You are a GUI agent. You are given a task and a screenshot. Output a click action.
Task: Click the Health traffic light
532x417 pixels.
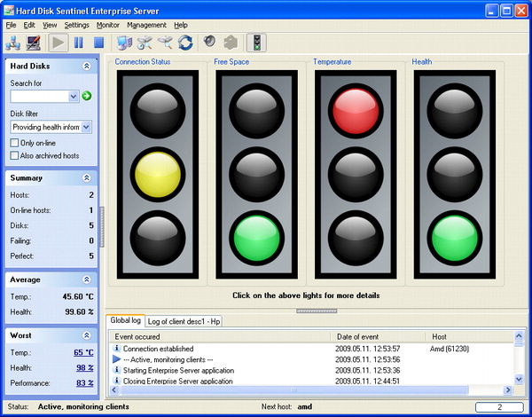pyautogui.click(x=455, y=175)
